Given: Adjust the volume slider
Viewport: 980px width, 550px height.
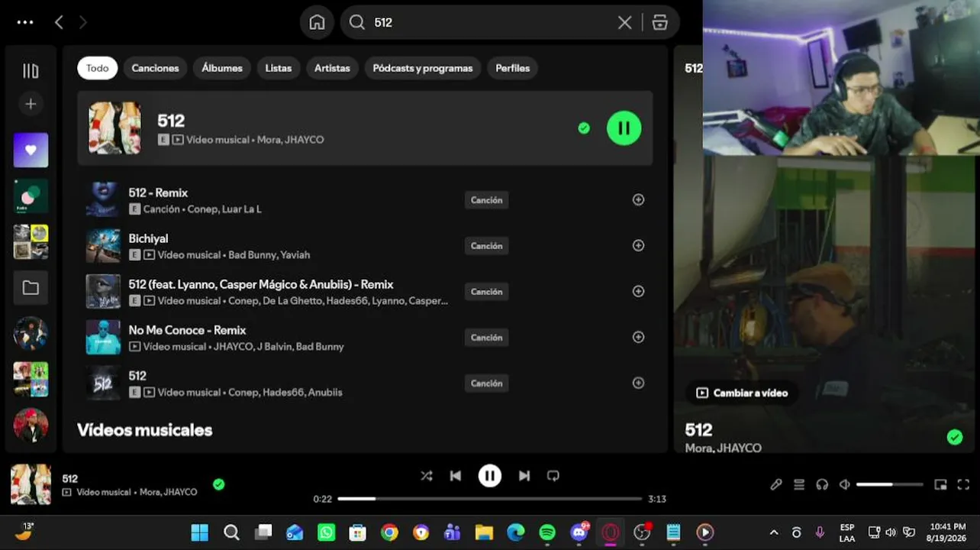Looking at the screenshot, I should coord(890,484).
